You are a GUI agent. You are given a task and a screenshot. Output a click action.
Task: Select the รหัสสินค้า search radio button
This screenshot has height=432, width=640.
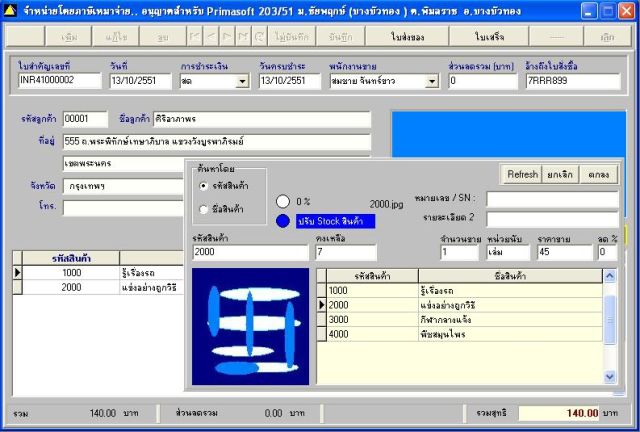(204, 186)
